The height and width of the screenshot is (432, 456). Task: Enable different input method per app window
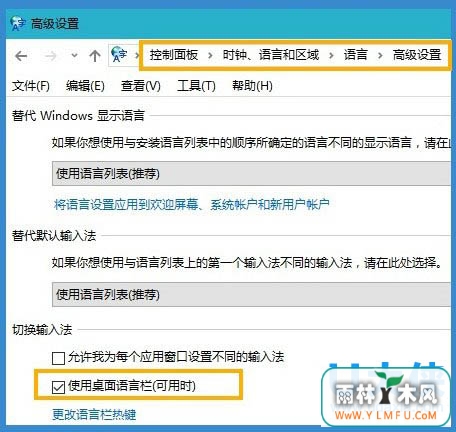tap(58, 358)
